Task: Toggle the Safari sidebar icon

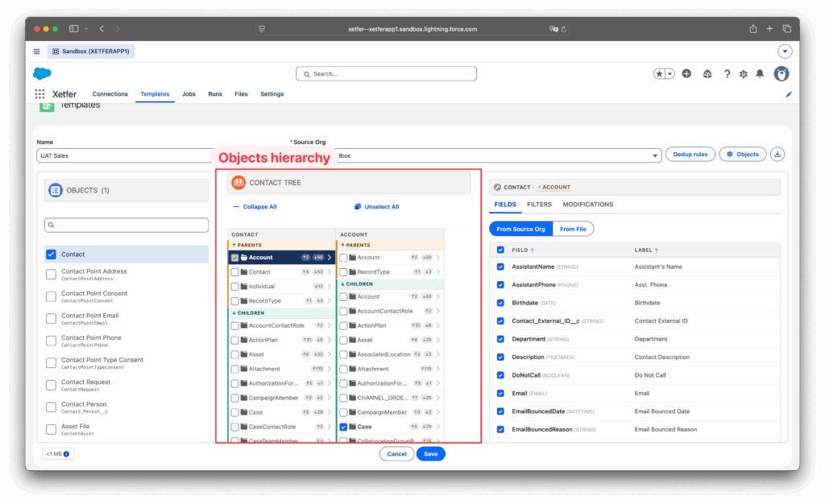Action: [73, 29]
